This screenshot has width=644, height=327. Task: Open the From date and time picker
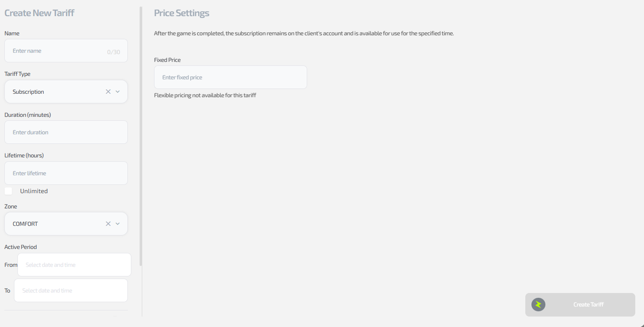74,265
